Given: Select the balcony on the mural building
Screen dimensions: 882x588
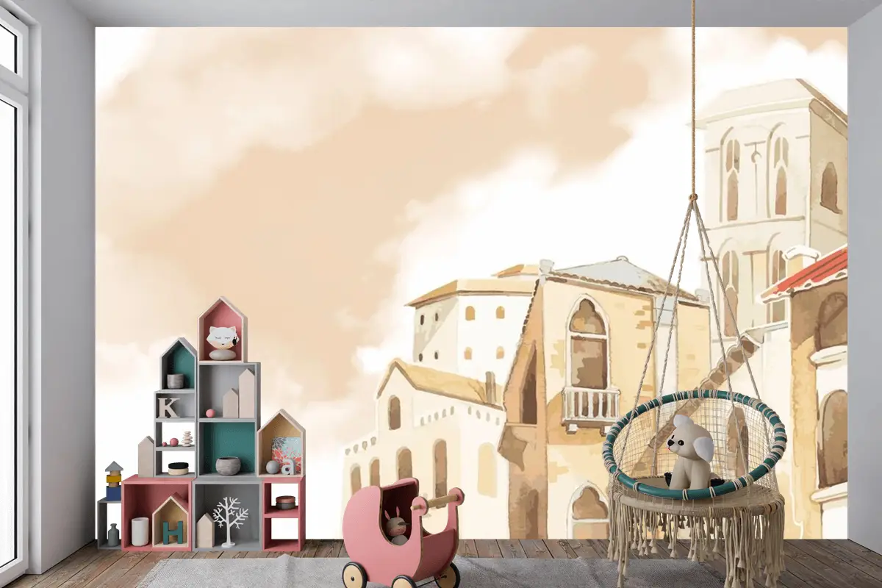Looking at the screenshot, I should (592, 406).
